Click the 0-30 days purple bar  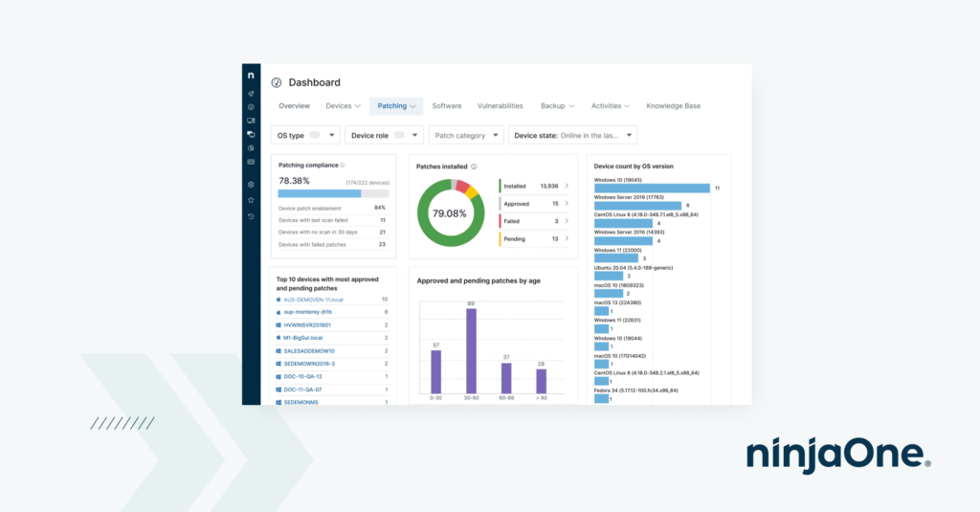tap(435, 371)
